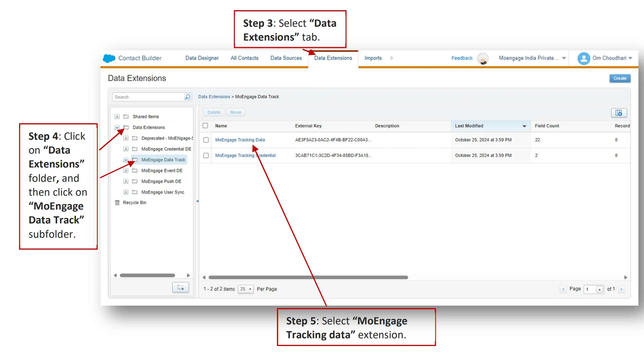Click the folder tree scroll-right arrow
Screen dimensions: 644x354
point(188,275)
